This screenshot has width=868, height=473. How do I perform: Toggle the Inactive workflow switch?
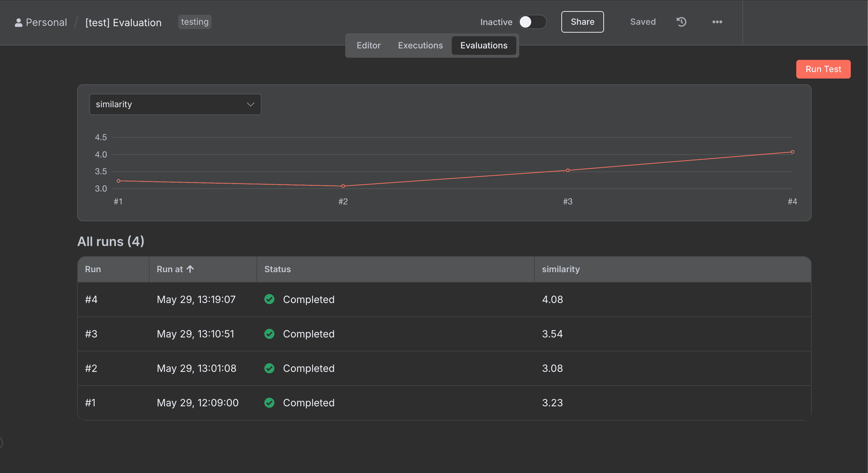(532, 22)
